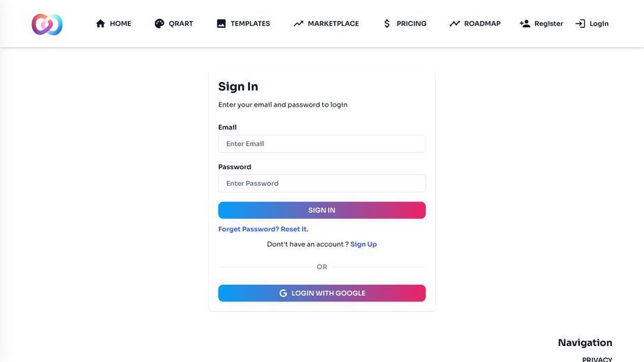Click the Templates image icon
The height and width of the screenshot is (362, 644).
pos(221,24)
